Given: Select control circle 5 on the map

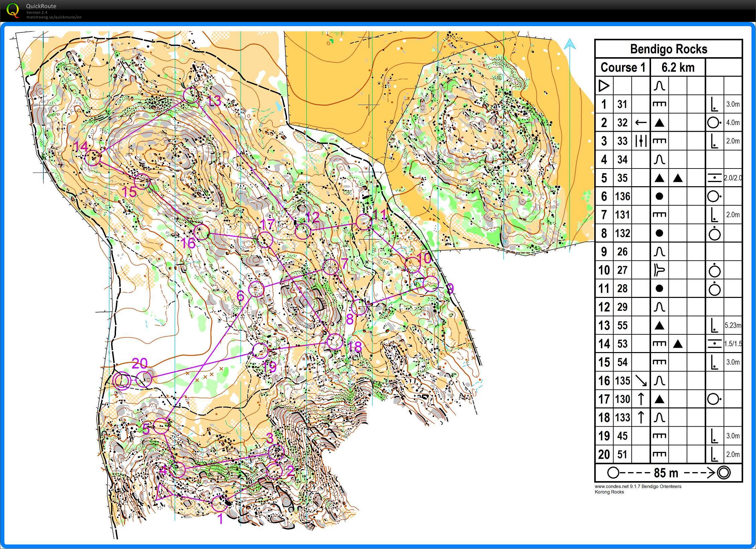Looking at the screenshot, I should point(161,426).
